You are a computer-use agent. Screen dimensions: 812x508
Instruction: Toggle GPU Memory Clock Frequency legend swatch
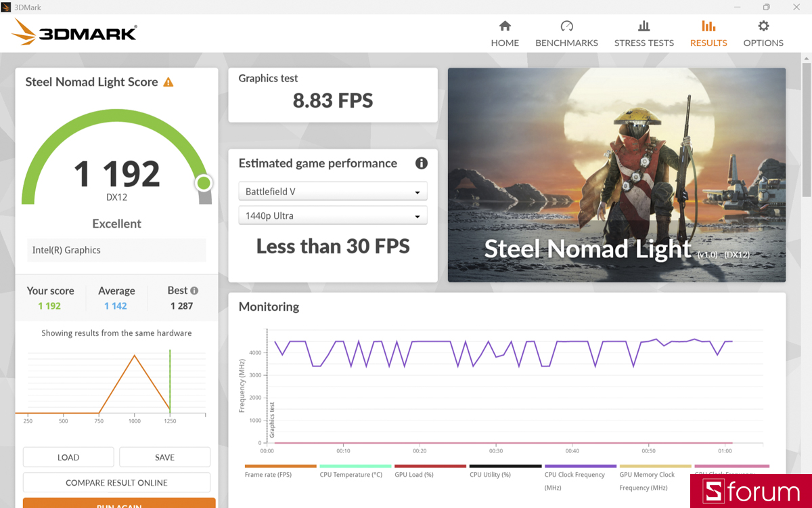click(656, 466)
